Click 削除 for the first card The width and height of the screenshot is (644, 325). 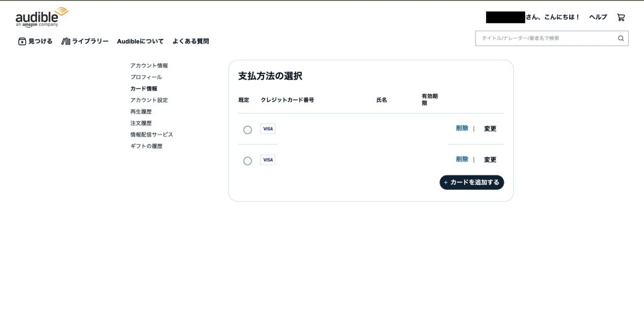462,128
